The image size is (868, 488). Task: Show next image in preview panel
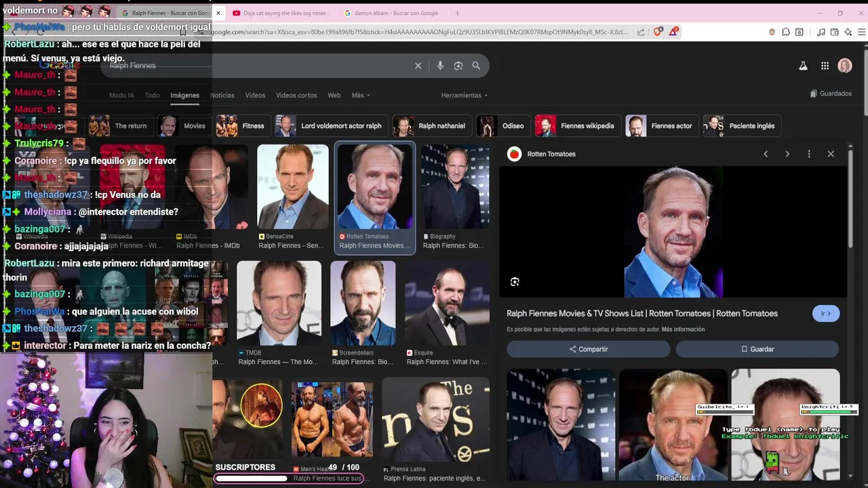click(x=787, y=154)
